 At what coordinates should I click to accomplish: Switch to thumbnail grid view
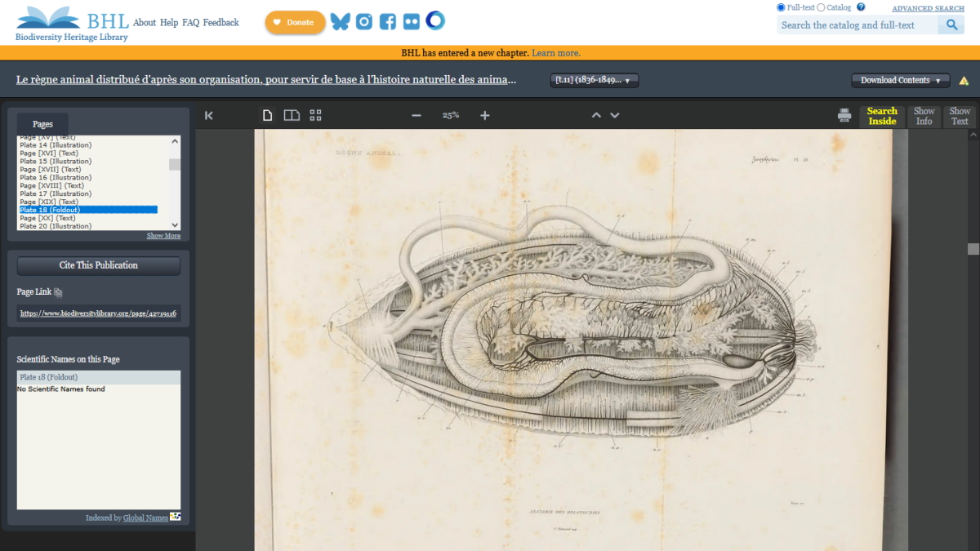point(316,116)
